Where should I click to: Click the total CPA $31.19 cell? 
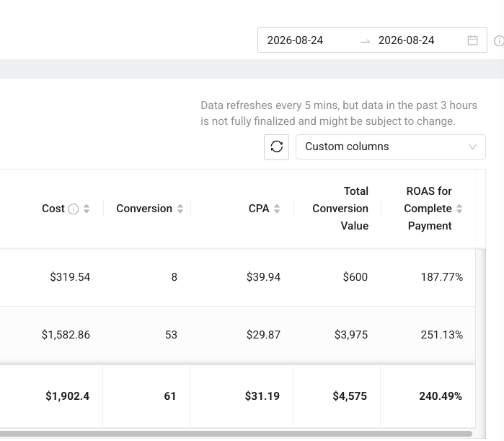point(262,396)
